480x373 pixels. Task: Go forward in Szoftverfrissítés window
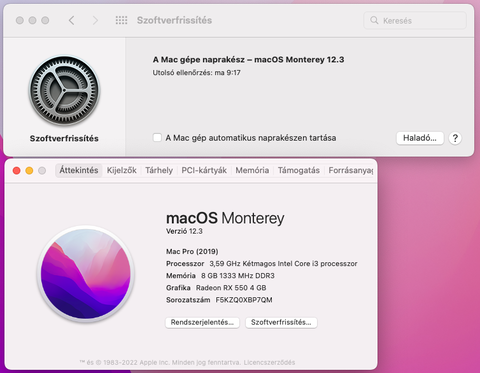tap(95, 20)
